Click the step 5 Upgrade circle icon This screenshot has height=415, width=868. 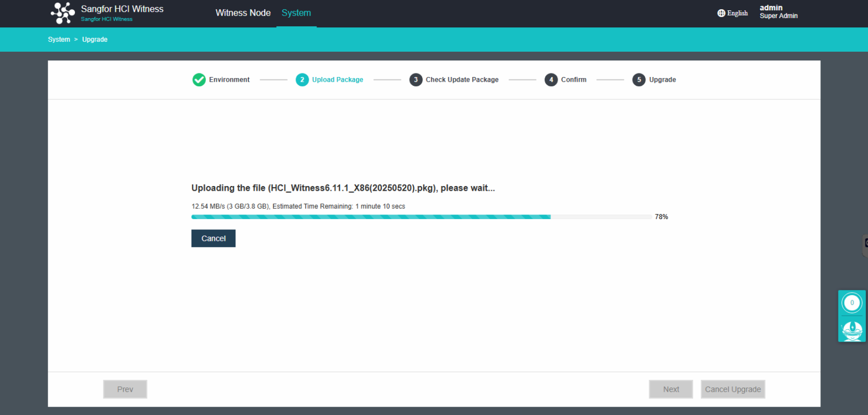(x=639, y=80)
